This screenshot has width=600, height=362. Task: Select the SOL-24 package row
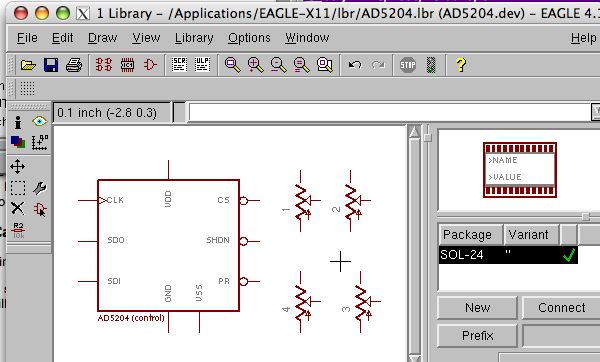pos(508,255)
